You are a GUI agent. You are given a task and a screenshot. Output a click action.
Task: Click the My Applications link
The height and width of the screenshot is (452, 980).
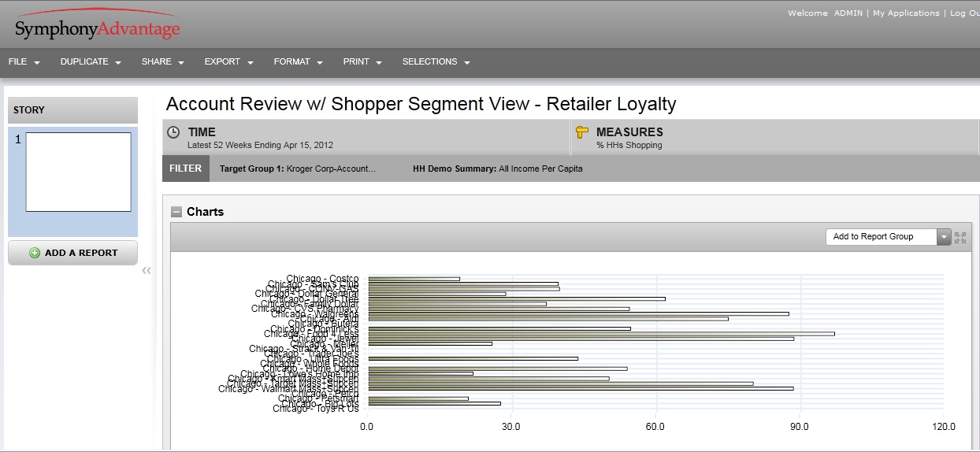click(x=906, y=13)
